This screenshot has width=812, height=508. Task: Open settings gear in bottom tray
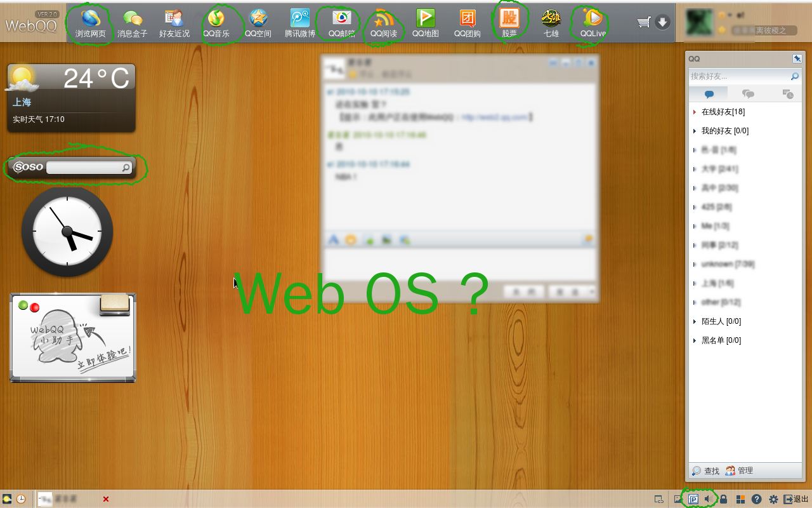pyautogui.click(x=773, y=499)
